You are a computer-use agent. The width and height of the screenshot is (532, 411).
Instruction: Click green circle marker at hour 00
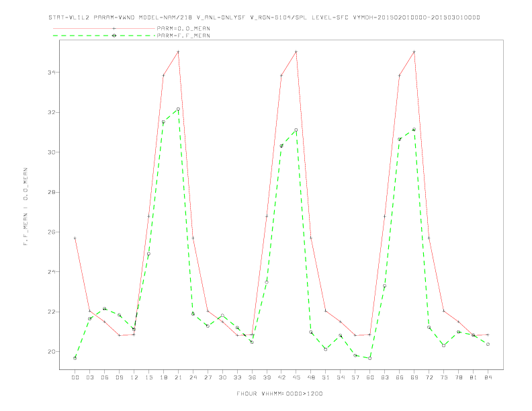[75, 358]
